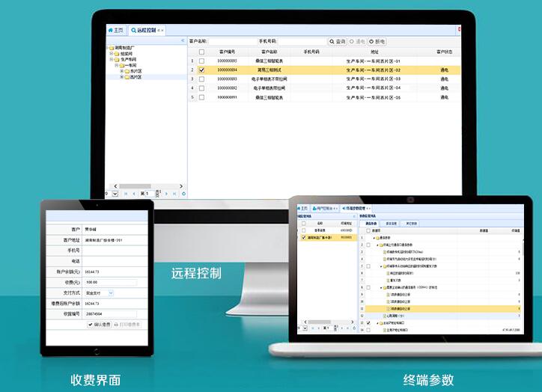
Task: Focus the 收据编号 receipt number field on the tablet
Action: 110,314
